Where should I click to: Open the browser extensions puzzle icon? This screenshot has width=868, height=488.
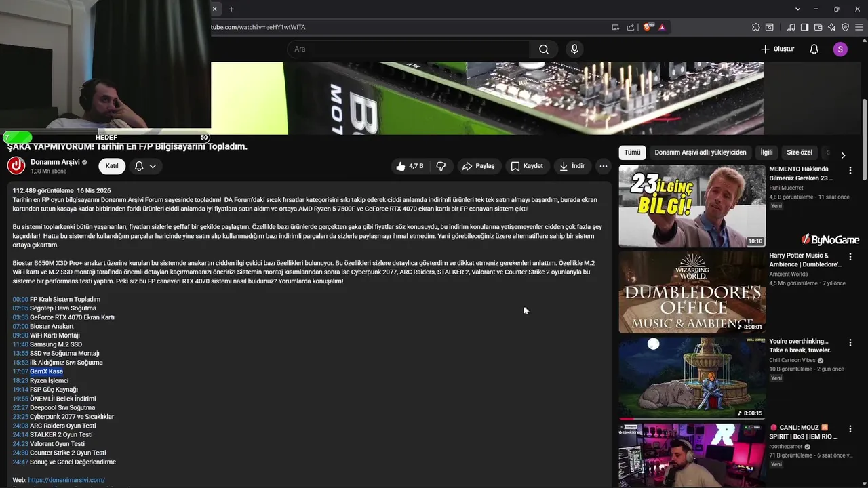756,27
